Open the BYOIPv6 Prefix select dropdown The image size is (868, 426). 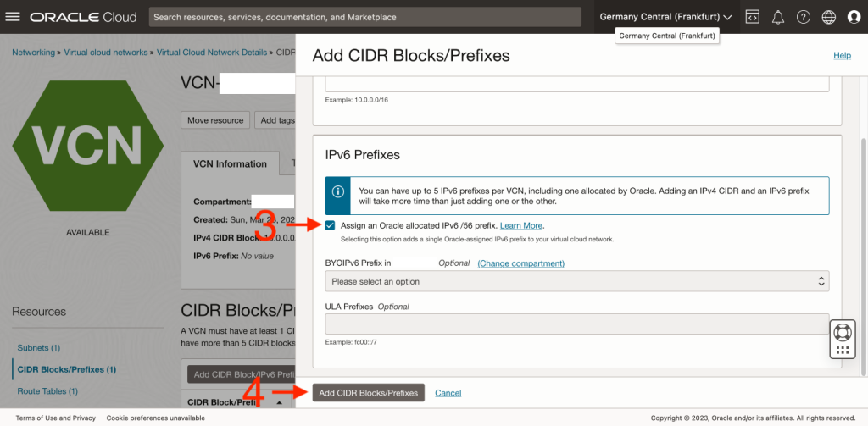click(x=576, y=281)
